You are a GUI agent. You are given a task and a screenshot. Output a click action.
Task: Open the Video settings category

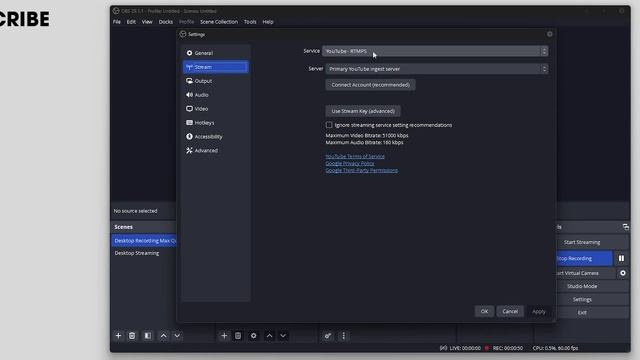[216, 109]
